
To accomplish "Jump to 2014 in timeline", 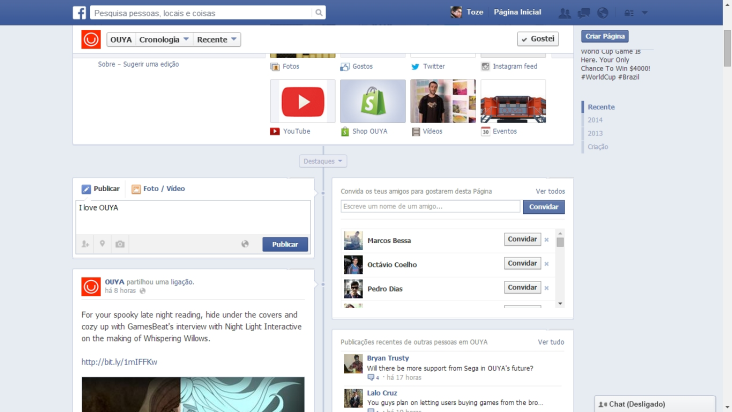I will (x=595, y=120).
